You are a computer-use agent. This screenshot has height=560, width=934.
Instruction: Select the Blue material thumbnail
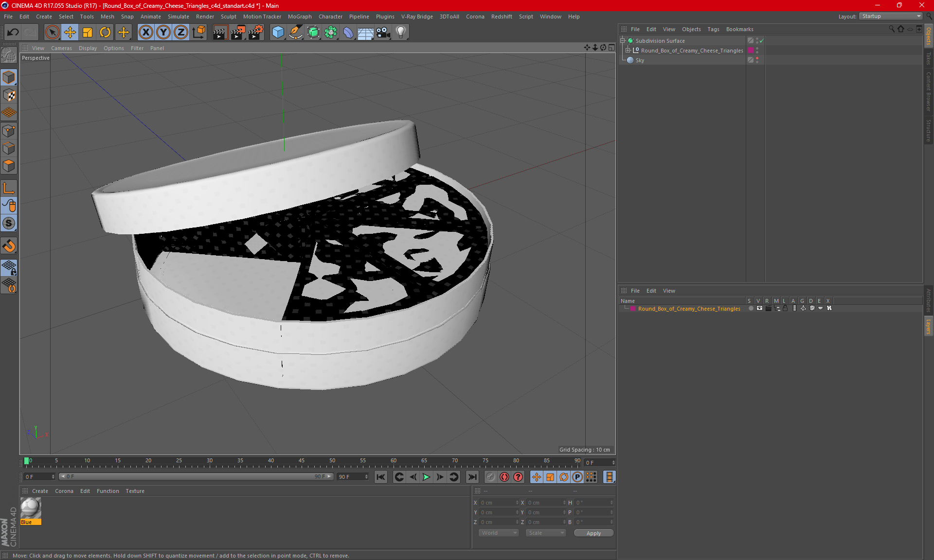(x=31, y=511)
